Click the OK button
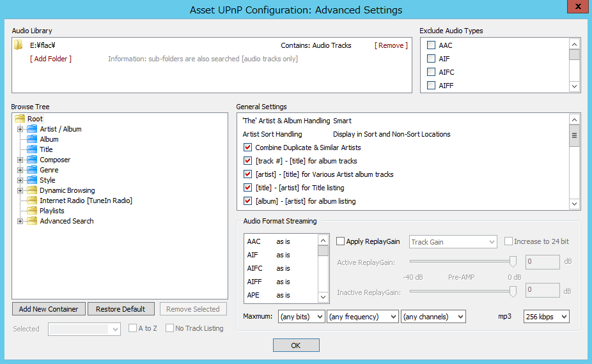 point(296,345)
